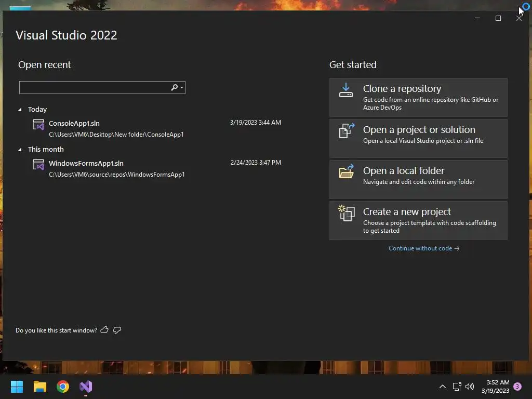Choose Open a local folder

[x=418, y=179]
